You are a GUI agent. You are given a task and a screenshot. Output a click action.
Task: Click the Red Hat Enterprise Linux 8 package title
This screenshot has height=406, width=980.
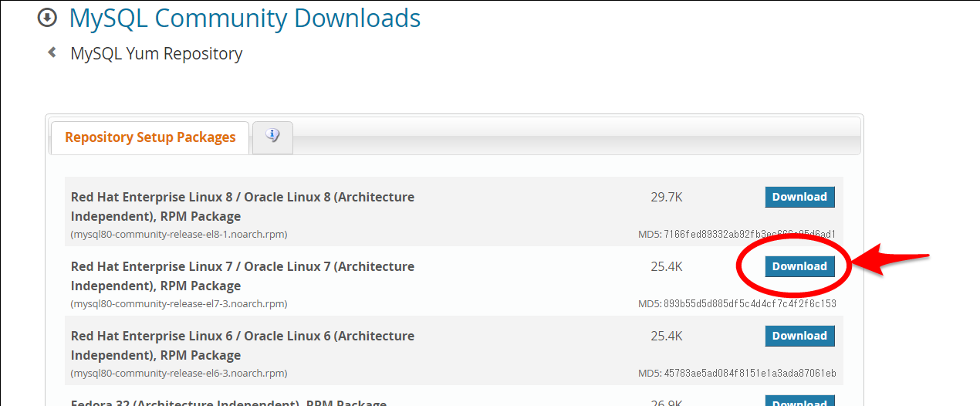tap(242, 207)
